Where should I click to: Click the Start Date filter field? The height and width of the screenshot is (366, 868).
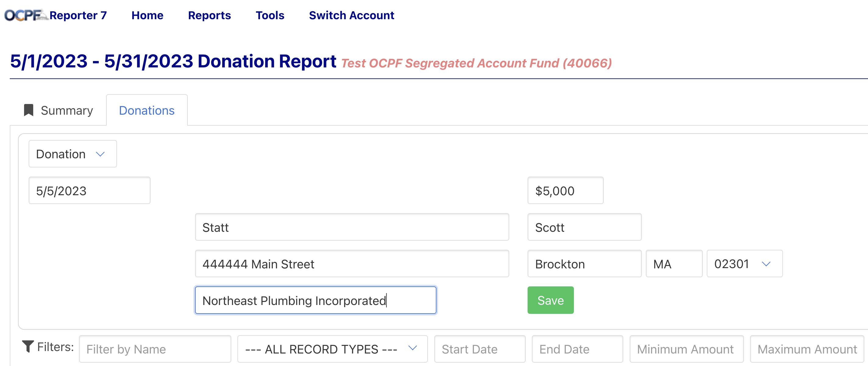coord(479,349)
